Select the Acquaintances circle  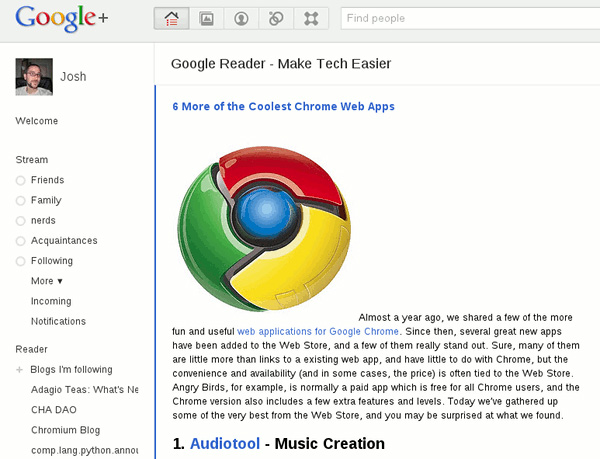(64, 241)
